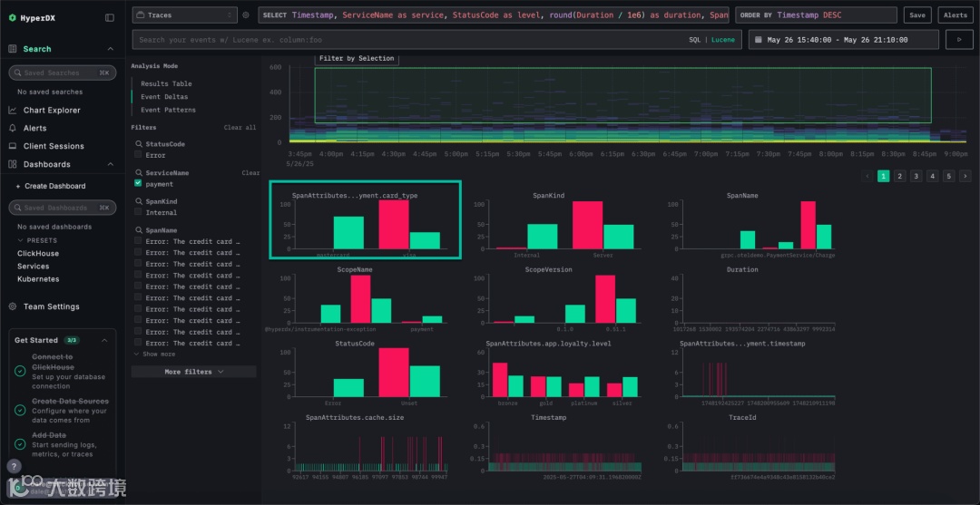The height and width of the screenshot is (505, 980).
Task: Select Event Patterns analysis mode
Action: tap(168, 110)
